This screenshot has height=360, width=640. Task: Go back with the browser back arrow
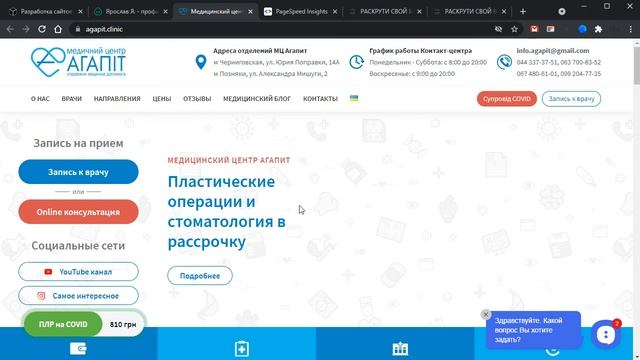pos(10,29)
